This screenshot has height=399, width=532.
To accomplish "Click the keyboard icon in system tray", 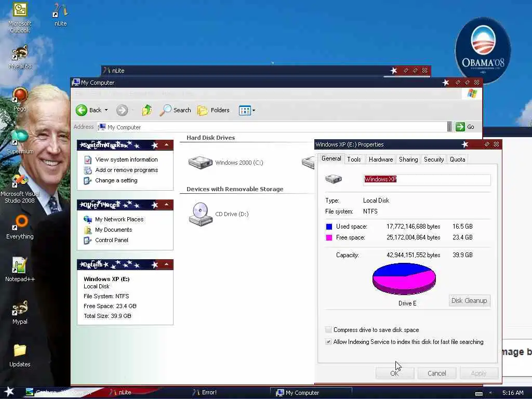I will tap(478, 394).
